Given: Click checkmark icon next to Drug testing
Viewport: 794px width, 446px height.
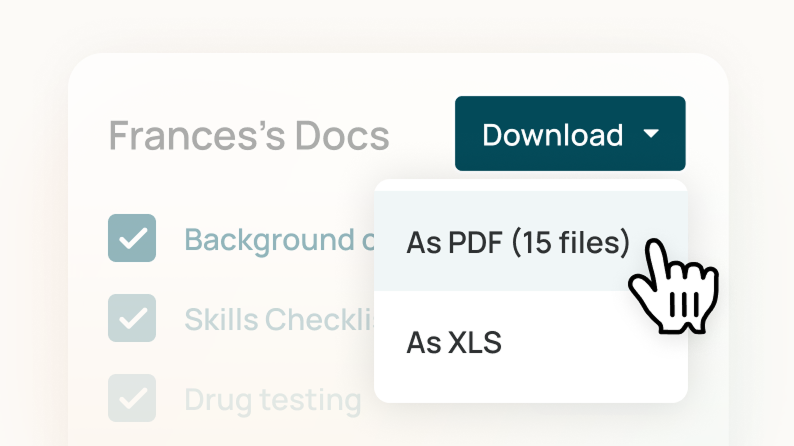Looking at the screenshot, I should point(132,398).
